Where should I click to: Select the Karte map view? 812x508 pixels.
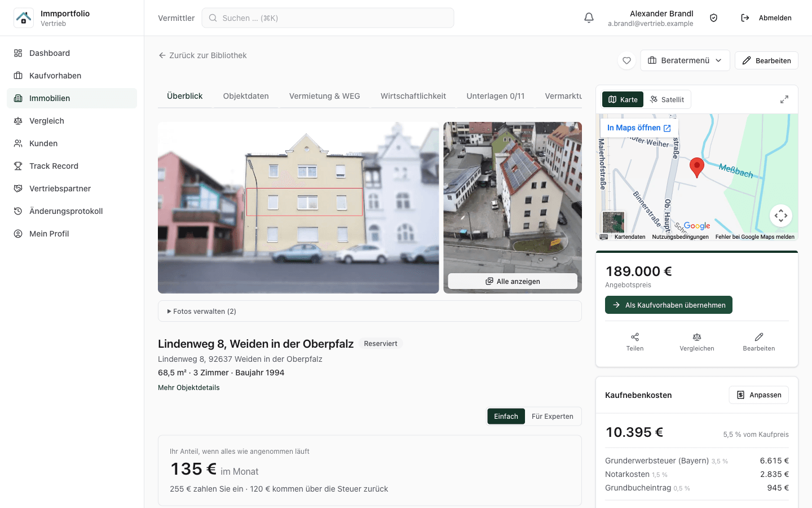(623, 99)
